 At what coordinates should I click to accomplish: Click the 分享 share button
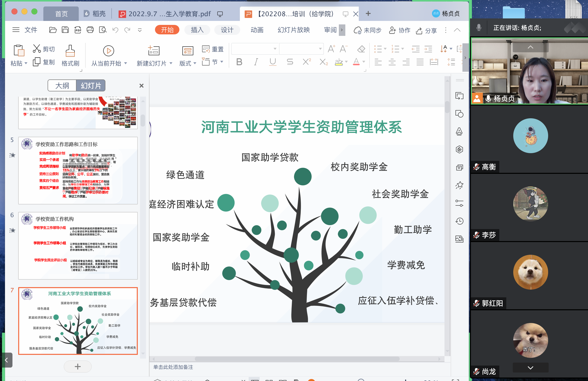click(426, 30)
